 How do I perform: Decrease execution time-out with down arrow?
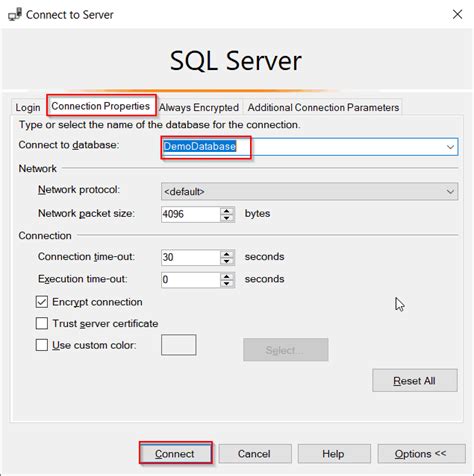click(227, 284)
